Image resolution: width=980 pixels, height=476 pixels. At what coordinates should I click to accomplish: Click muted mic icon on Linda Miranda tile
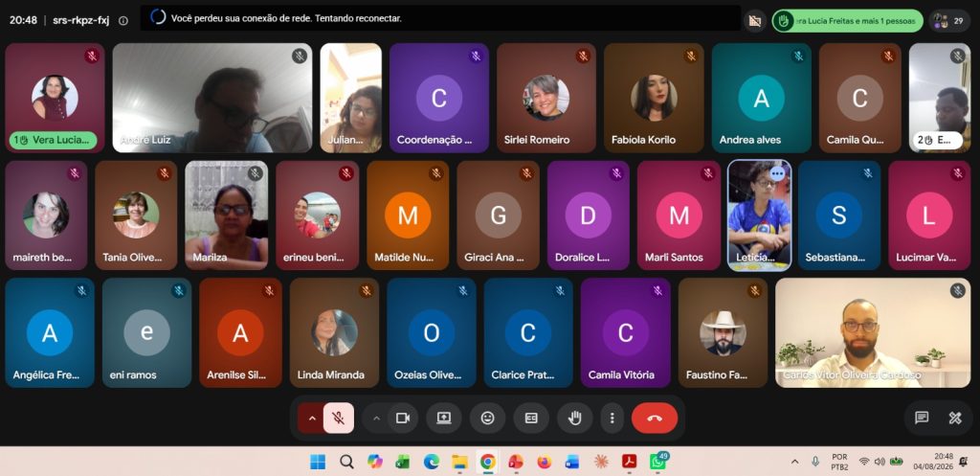point(367,291)
